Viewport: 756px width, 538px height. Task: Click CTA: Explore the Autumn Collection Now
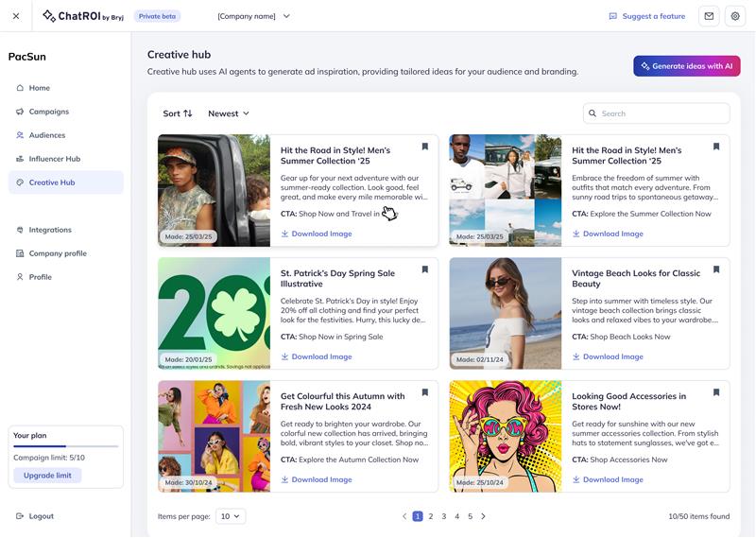[x=350, y=460]
